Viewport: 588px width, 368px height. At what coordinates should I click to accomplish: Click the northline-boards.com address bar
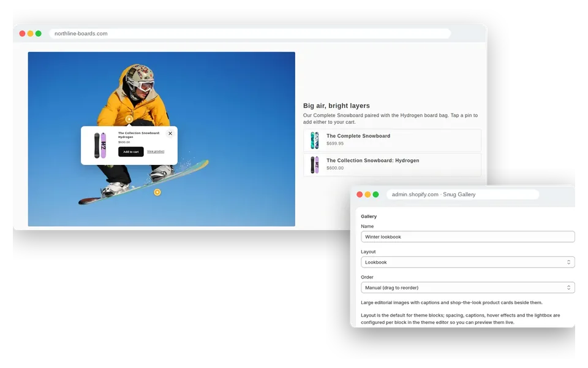250,33
